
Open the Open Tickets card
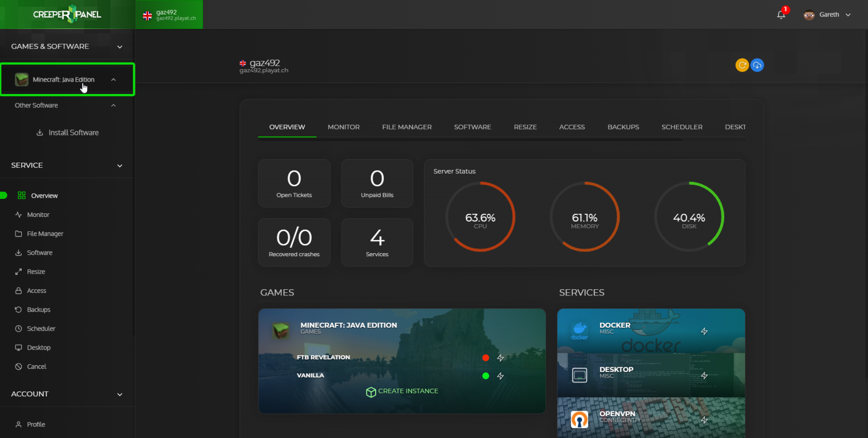[294, 183]
